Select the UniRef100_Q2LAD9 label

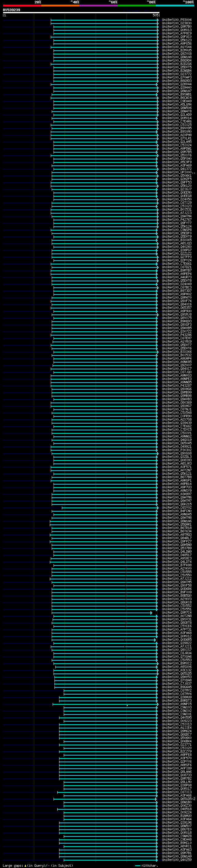176,115
